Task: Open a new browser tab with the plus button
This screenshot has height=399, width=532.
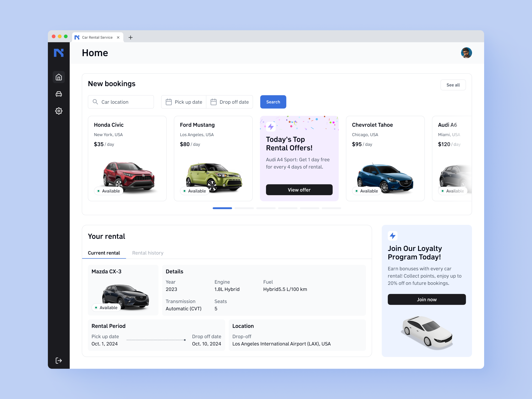Action: tap(131, 37)
